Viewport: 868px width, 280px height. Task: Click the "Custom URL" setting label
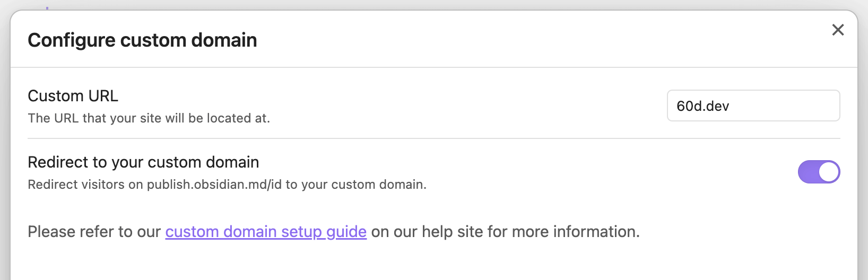click(x=73, y=96)
